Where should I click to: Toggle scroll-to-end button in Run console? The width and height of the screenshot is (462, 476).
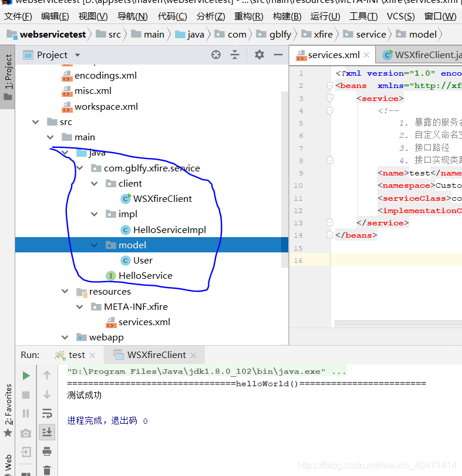pos(47,433)
